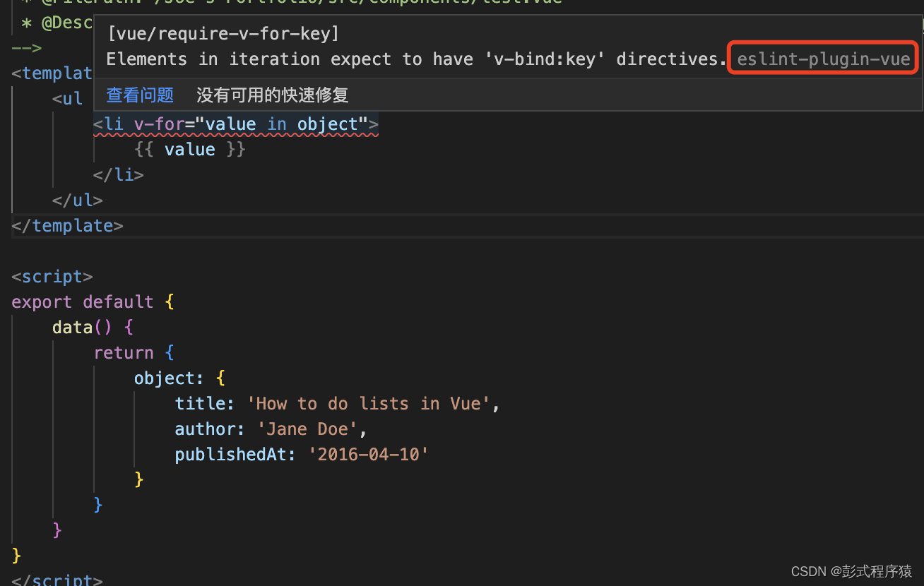The width and height of the screenshot is (924, 586).
Task: Click the closing </ul> tag
Action: 77,201
